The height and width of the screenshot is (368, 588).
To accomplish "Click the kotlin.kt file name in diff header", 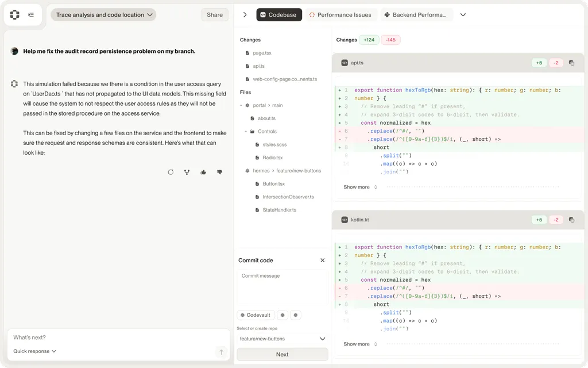I will [x=360, y=220].
